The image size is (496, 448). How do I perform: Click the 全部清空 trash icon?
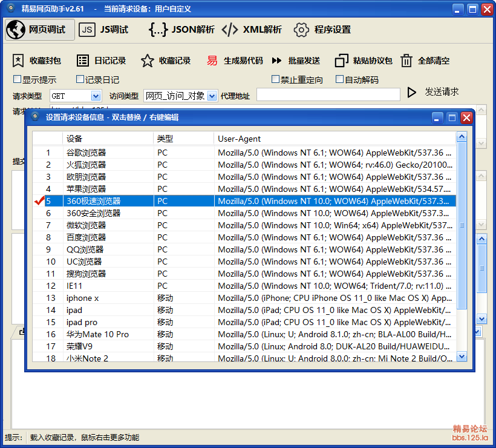[x=406, y=61]
